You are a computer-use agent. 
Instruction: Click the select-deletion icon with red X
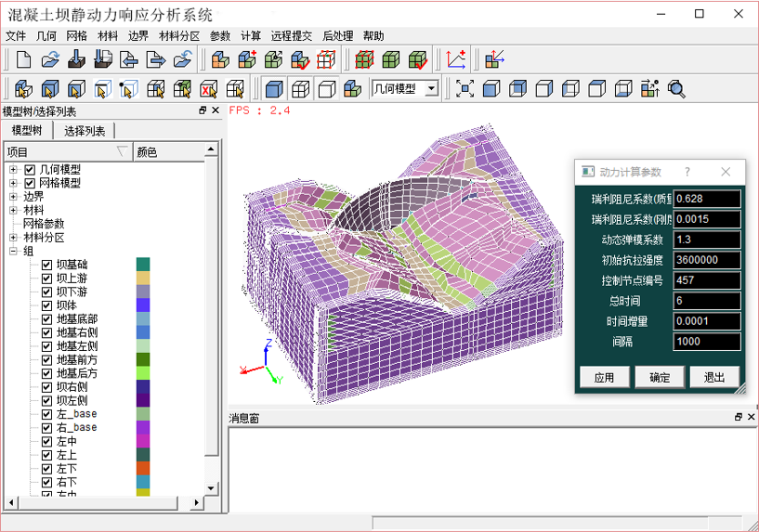[x=209, y=89]
